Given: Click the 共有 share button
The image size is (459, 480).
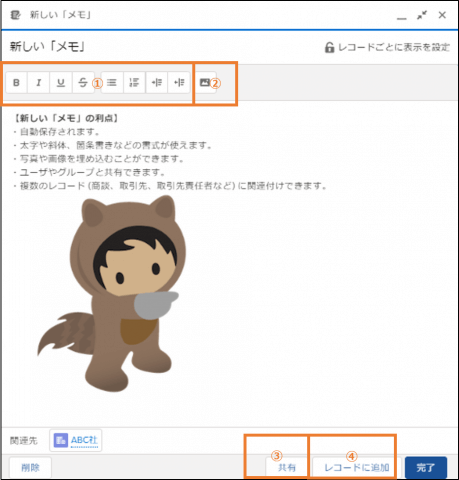Looking at the screenshot, I should (287, 468).
